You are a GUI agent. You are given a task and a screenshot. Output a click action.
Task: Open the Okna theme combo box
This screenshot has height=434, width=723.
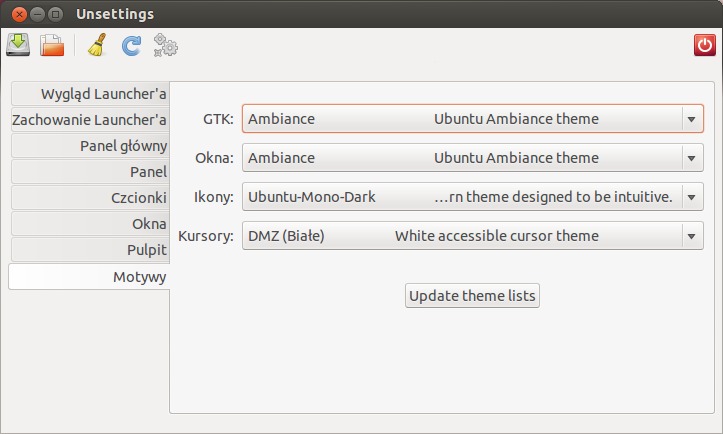[x=473, y=158]
